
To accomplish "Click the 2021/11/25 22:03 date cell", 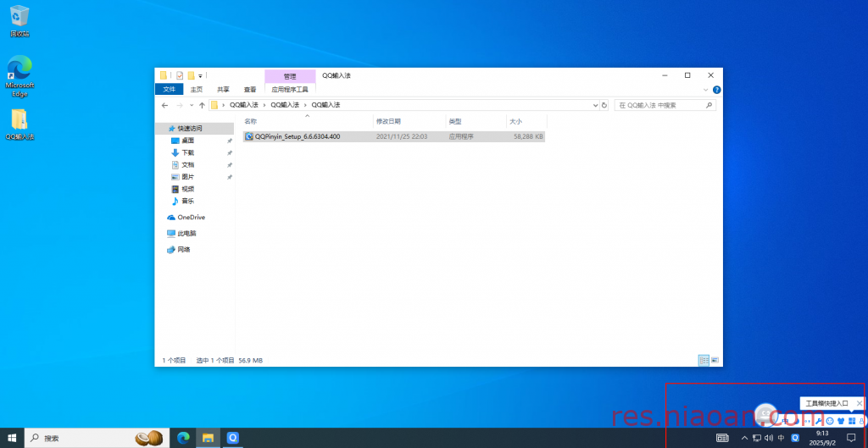I will pyautogui.click(x=402, y=136).
